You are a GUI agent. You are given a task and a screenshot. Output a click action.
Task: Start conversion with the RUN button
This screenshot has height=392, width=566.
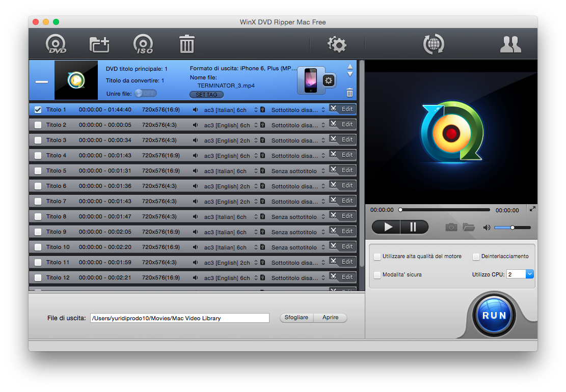coord(494,315)
